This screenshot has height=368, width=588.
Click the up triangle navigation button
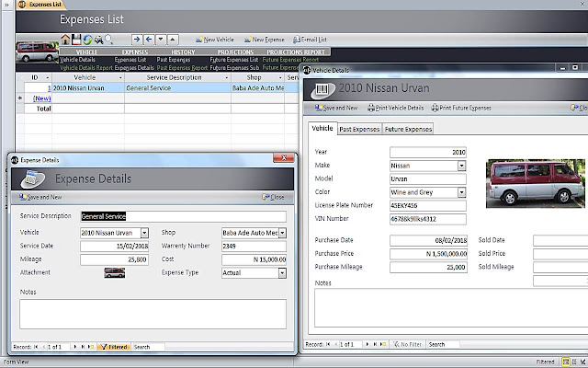[x=173, y=39]
